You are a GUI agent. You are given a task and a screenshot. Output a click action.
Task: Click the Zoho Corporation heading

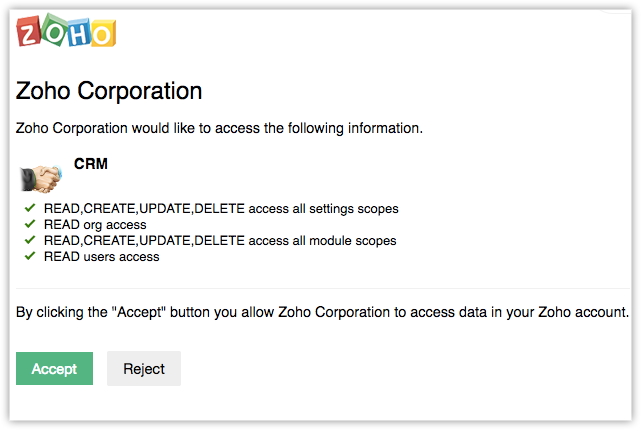[x=109, y=92]
